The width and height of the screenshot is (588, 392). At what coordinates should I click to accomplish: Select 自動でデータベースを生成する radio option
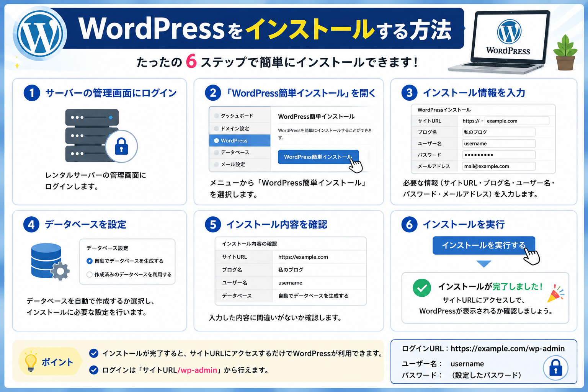90,261
